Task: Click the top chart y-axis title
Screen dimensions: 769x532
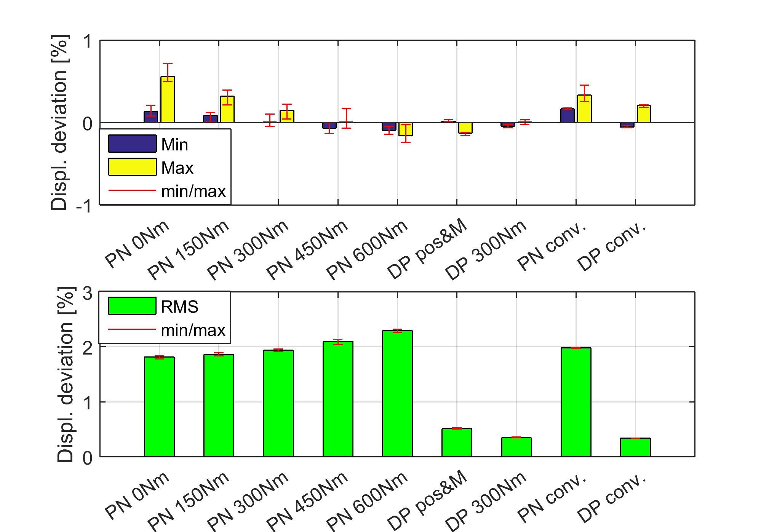Action: click(x=59, y=123)
